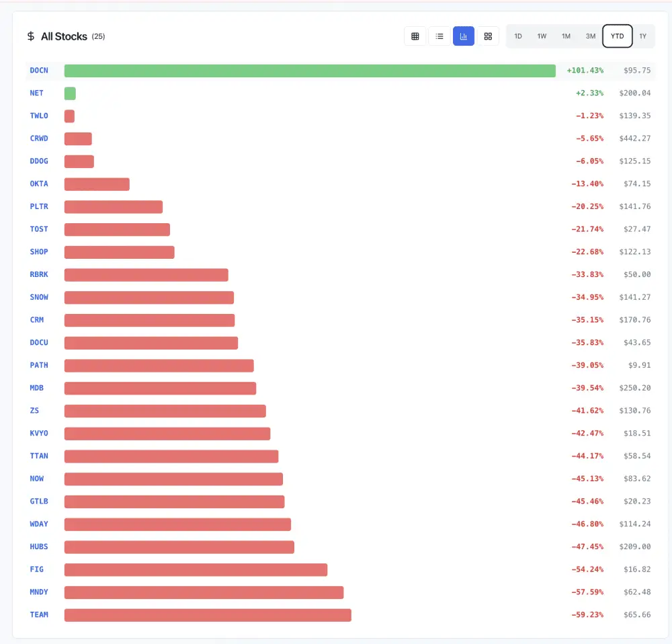The height and width of the screenshot is (644, 672).
Task: Click the SNOW ticker symbol
Action: (39, 297)
